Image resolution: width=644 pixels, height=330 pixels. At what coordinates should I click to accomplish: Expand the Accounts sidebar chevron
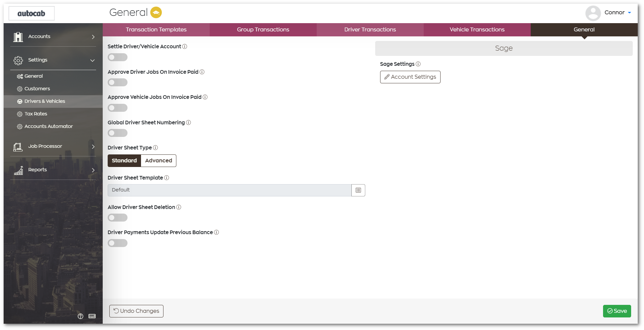93,37
